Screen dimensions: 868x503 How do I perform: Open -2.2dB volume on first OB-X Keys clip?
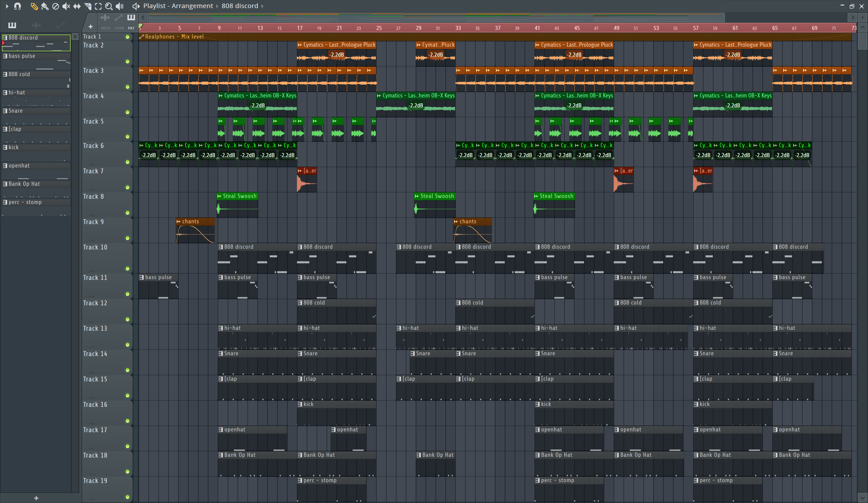click(257, 105)
